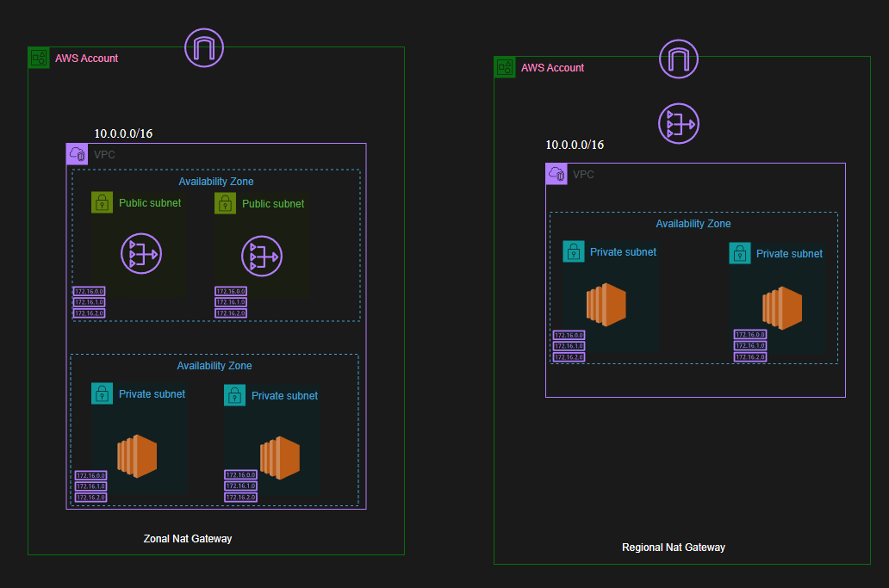Click the EC2 instance in the Regional right private subnet
The height and width of the screenshot is (588, 889).
[781, 307]
